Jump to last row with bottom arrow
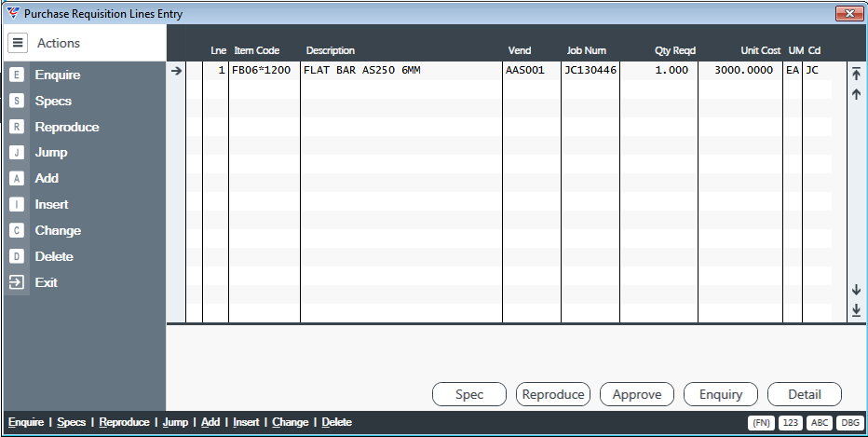The height and width of the screenshot is (437, 868). click(x=857, y=309)
